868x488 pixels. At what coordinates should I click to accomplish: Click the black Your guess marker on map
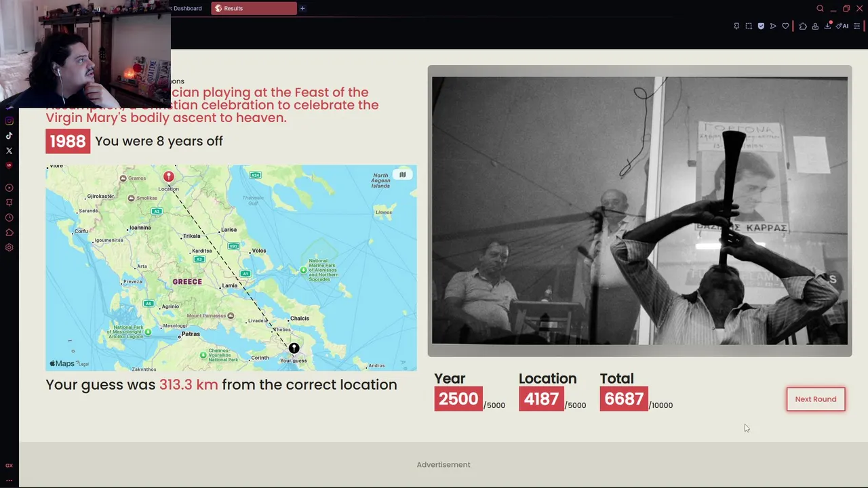pyautogui.click(x=294, y=348)
